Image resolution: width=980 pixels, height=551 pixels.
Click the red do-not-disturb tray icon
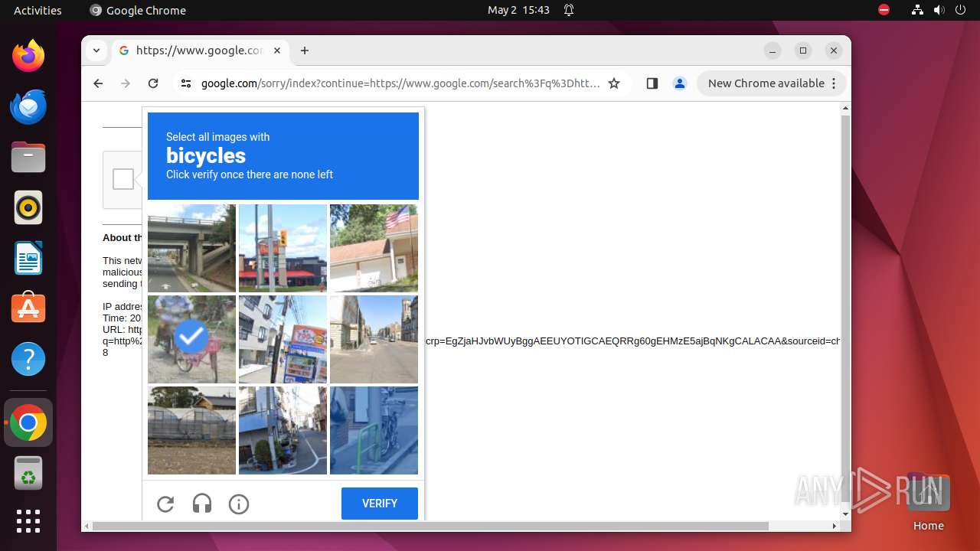pos(884,10)
